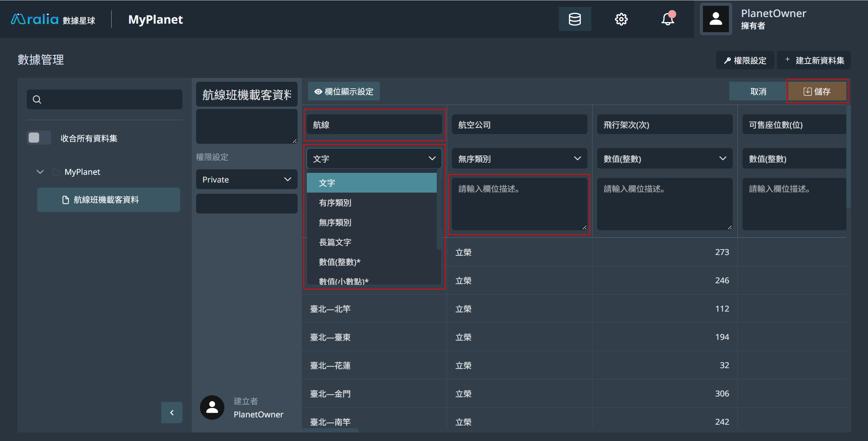This screenshot has width=868, height=441.
Task: Select 文字 option in the dropdown list
Action: [x=372, y=183]
